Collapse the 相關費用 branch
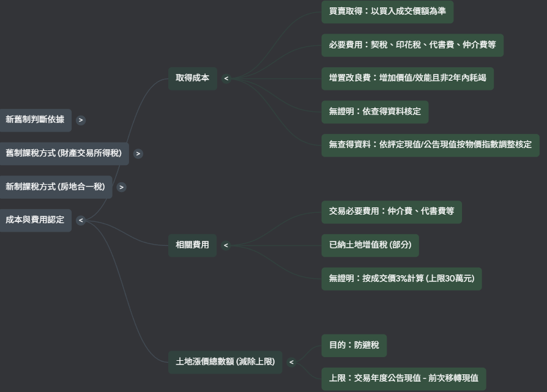The image size is (547, 392). pos(226,245)
